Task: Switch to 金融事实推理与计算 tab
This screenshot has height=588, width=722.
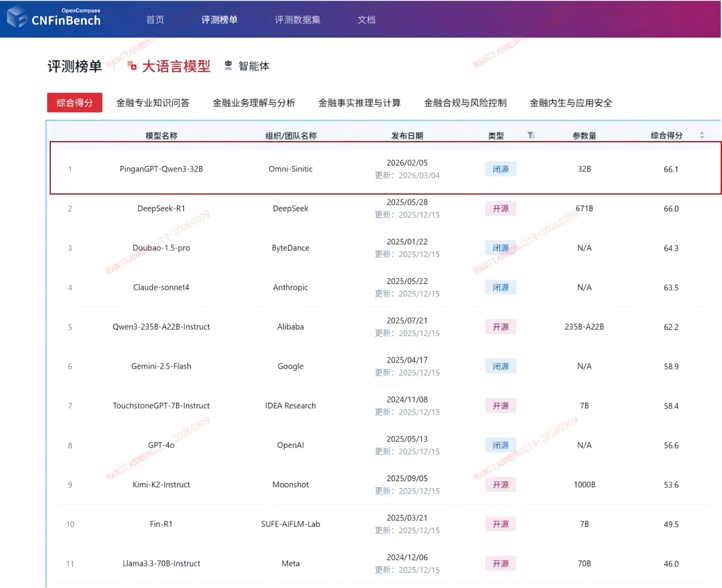Action: pos(359,102)
